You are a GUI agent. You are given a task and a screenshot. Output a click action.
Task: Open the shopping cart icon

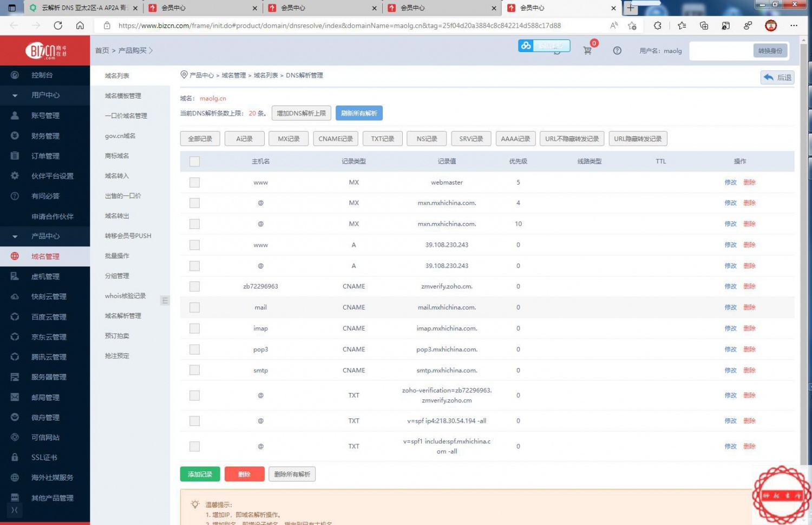[587, 50]
